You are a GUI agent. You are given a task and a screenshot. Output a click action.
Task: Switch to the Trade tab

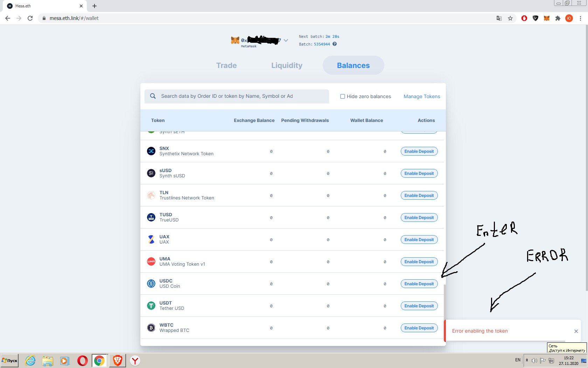pos(226,65)
